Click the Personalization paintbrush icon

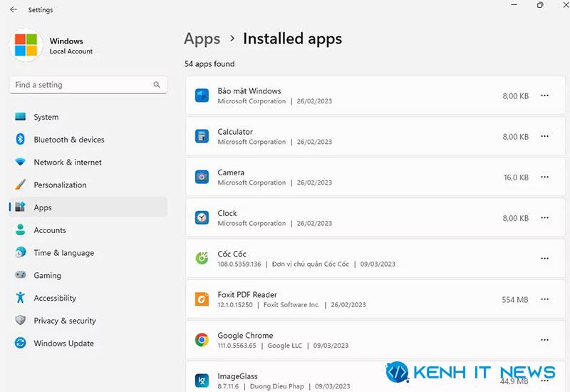click(x=21, y=185)
